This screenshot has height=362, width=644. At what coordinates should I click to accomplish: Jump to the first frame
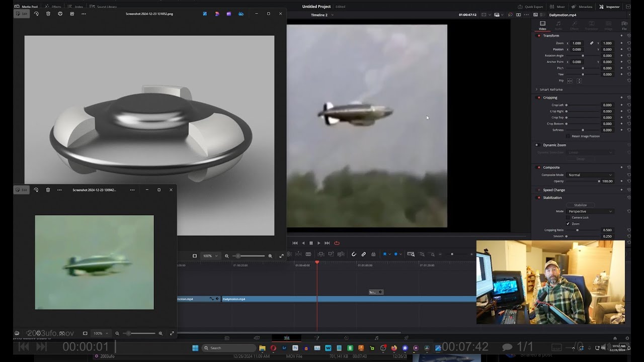click(x=295, y=243)
